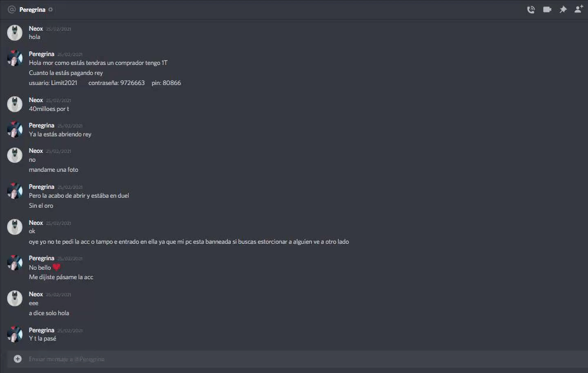
Task: Add friends to this DM
Action: tap(579, 9)
